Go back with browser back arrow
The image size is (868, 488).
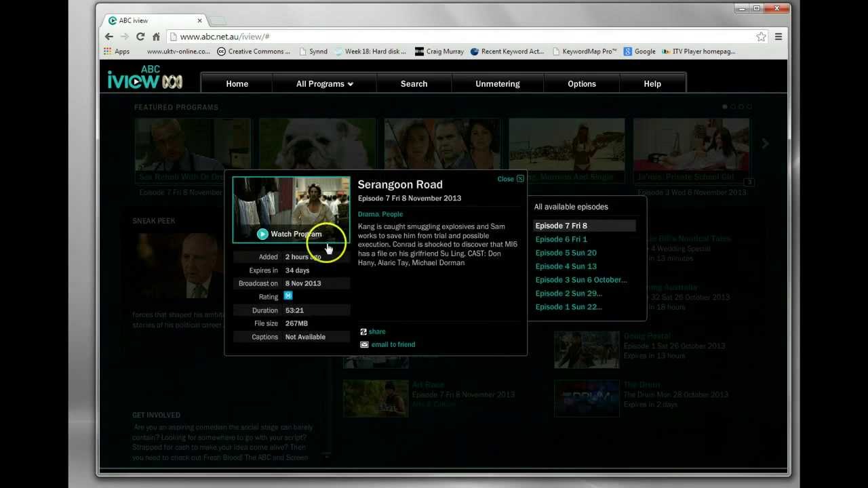click(x=109, y=37)
